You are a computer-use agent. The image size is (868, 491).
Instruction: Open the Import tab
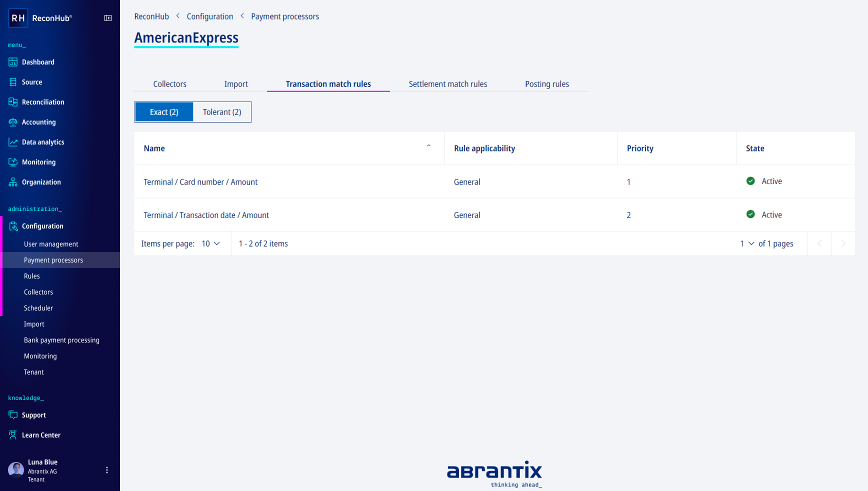tap(236, 84)
